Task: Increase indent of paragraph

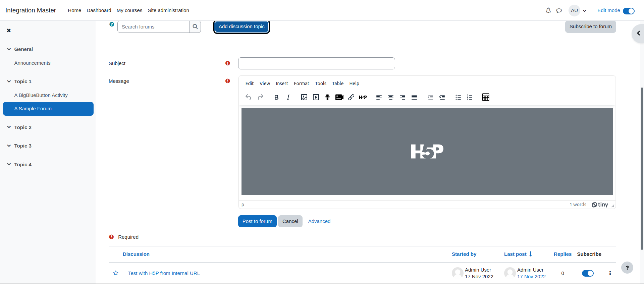Action: [442, 97]
